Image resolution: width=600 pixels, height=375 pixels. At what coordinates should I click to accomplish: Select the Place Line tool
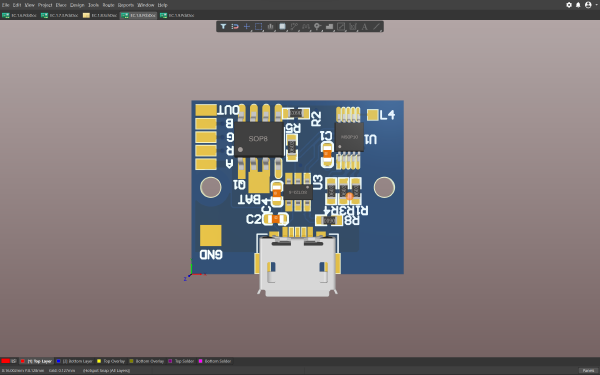point(377,26)
